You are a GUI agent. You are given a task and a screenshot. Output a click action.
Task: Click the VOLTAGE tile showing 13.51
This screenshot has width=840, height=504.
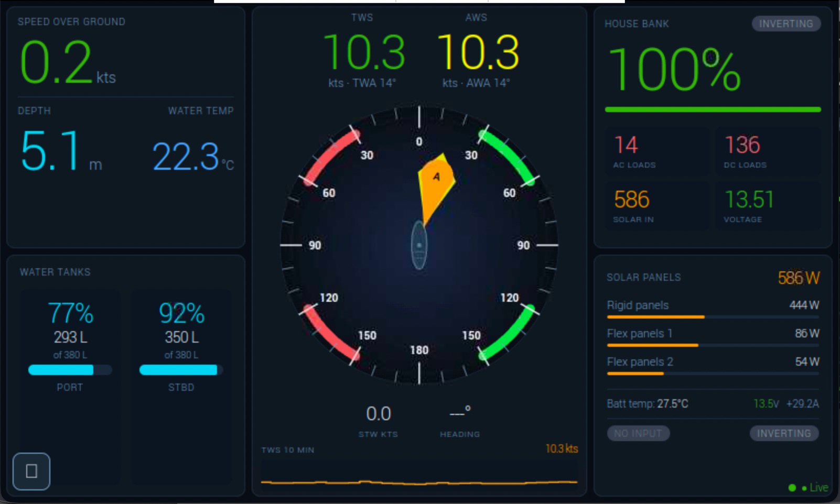(x=768, y=206)
